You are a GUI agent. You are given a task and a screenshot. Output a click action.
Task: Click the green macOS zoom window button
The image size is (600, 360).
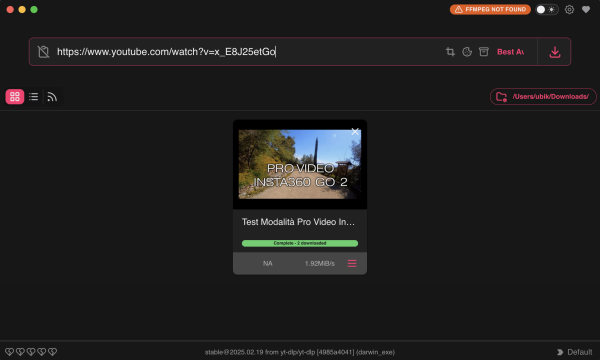[x=34, y=10]
